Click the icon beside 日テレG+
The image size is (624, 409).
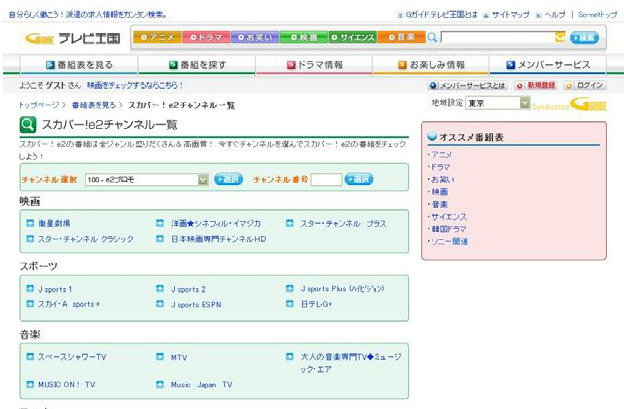pyautogui.click(x=290, y=304)
